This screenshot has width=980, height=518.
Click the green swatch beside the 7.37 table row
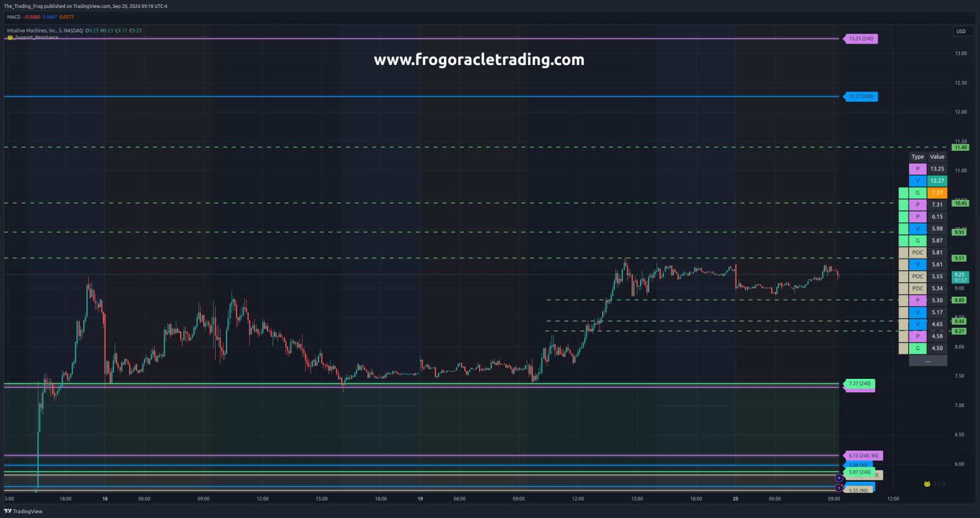(x=903, y=193)
